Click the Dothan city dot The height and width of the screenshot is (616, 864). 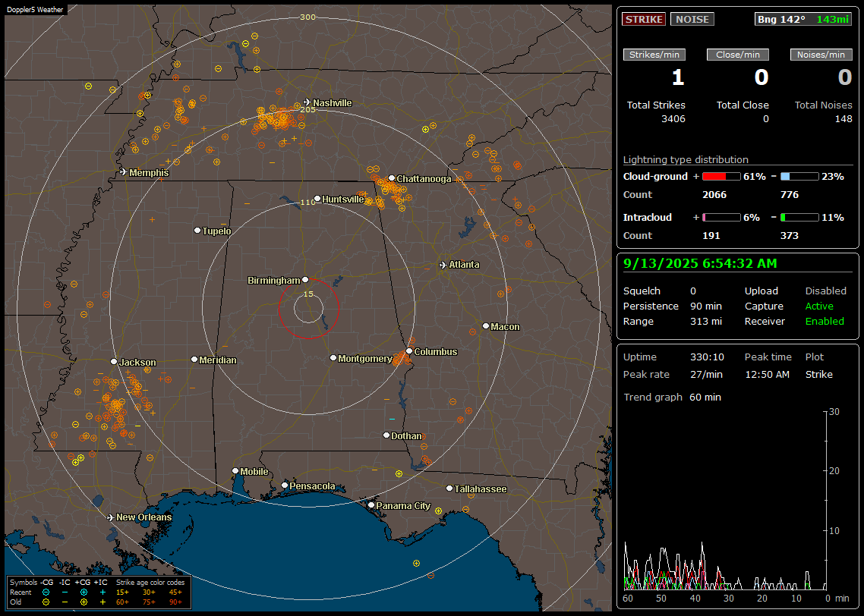(x=386, y=435)
